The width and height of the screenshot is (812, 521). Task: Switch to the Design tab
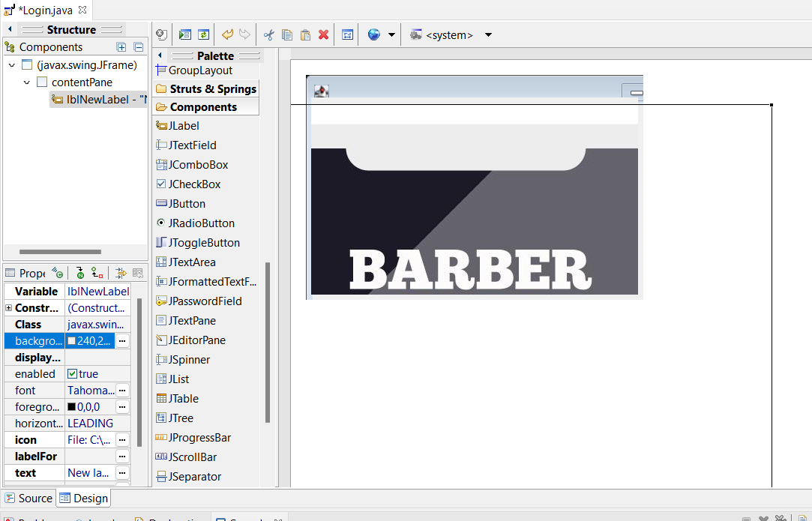(83, 499)
